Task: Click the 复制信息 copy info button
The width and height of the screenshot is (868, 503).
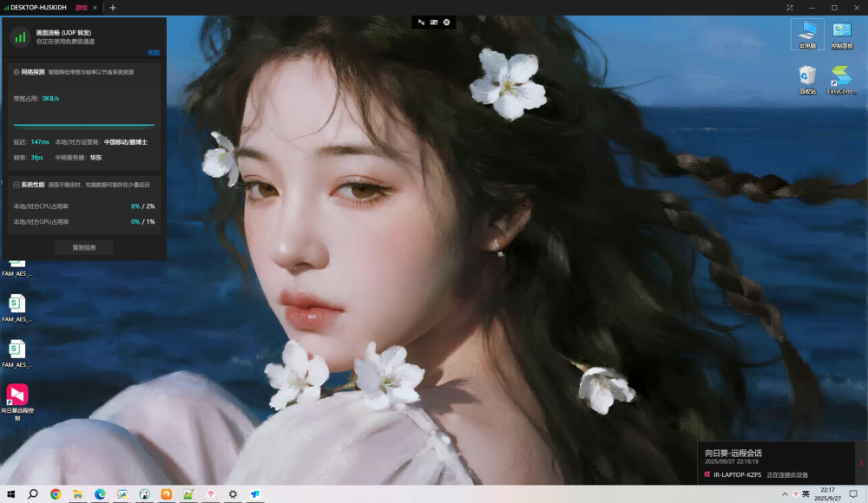Action: point(84,247)
